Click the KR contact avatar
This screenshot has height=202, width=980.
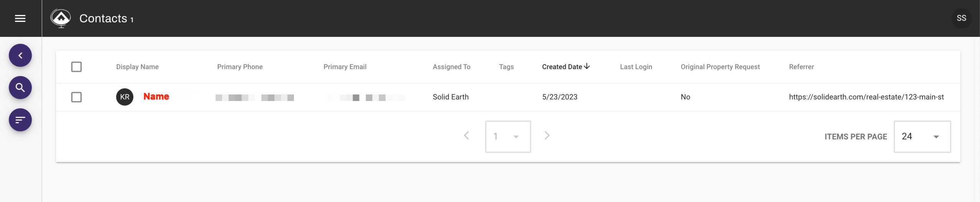(x=125, y=97)
